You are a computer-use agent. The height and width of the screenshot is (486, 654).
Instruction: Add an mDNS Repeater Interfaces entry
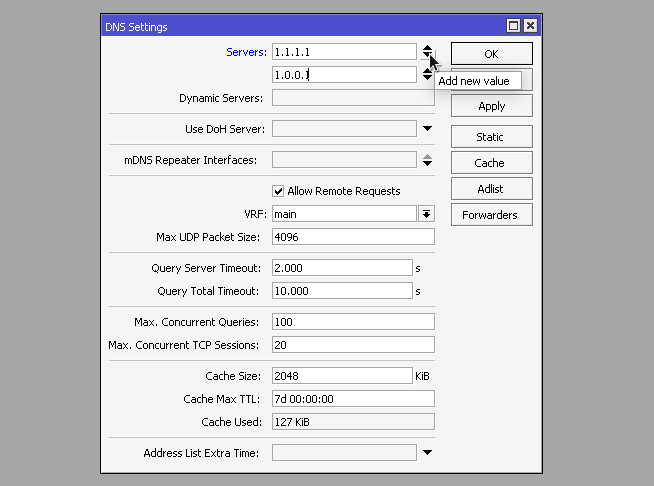(x=427, y=163)
